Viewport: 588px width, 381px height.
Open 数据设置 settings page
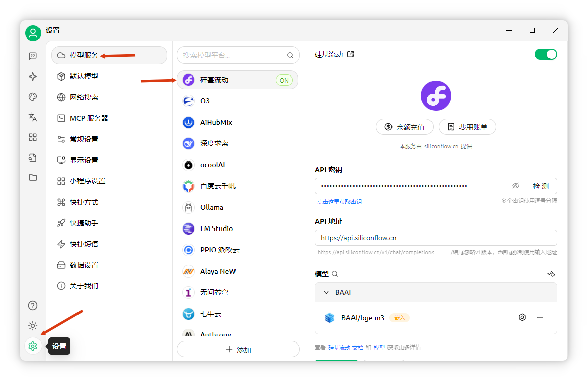click(x=109, y=265)
